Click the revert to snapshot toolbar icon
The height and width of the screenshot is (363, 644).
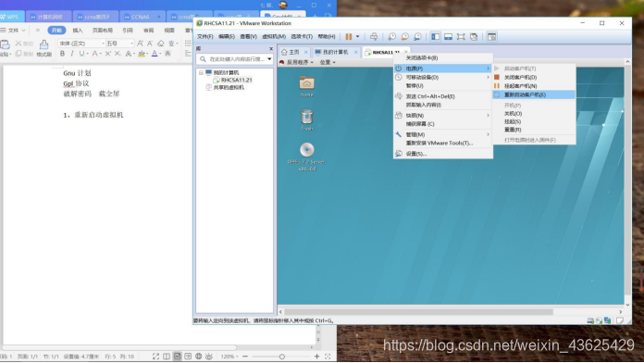pyautogui.click(x=404, y=37)
